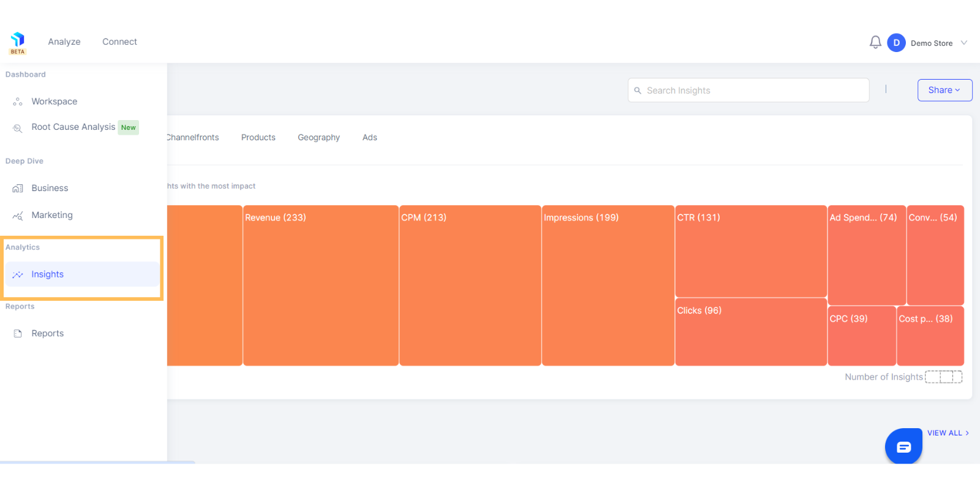Viewport: 980px width, 490px height.
Task: Click the Reports document icon
Action: (18, 334)
